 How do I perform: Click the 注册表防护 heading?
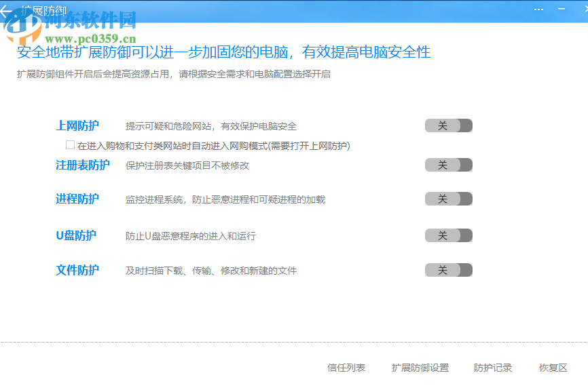(x=83, y=165)
